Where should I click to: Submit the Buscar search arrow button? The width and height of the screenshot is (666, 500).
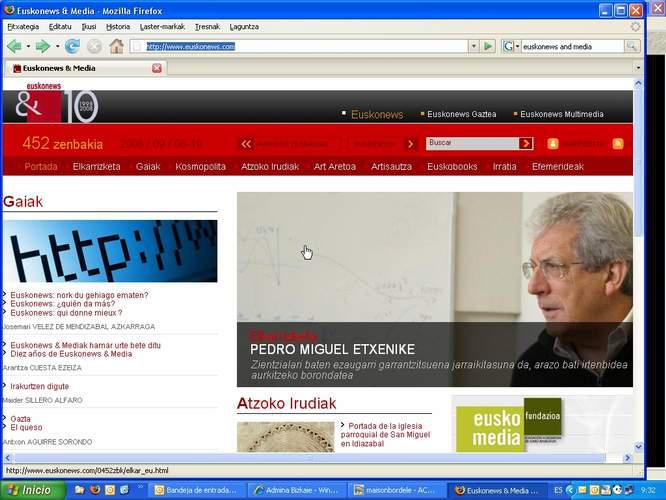point(526,144)
